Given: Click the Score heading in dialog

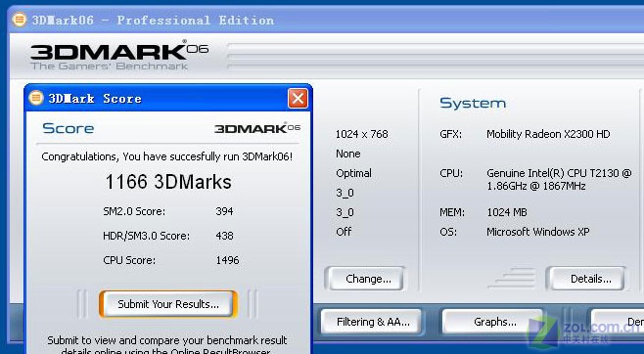Looking at the screenshot, I should tap(69, 128).
